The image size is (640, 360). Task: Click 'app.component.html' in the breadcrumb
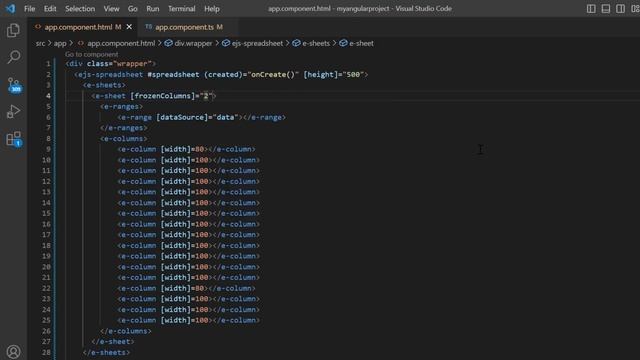pos(121,43)
